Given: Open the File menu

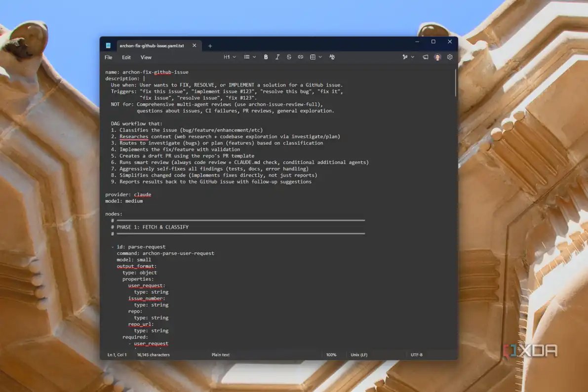Looking at the screenshot, I should (109, 57).
